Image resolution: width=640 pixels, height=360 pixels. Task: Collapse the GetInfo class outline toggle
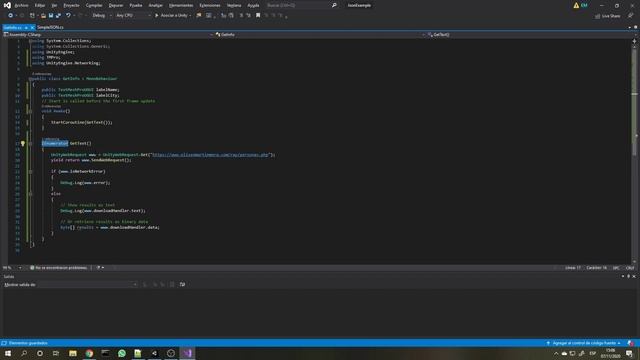(x=30, y=79)
